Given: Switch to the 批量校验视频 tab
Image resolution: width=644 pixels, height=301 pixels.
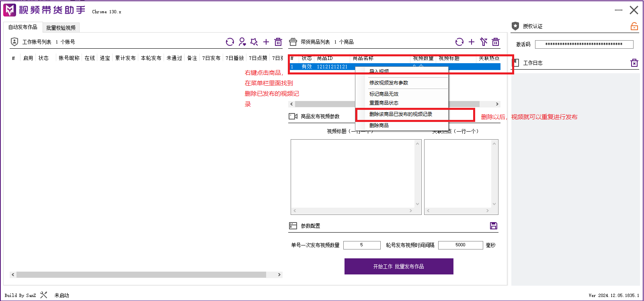Looking at the screenshot, I should pos(61,28).
